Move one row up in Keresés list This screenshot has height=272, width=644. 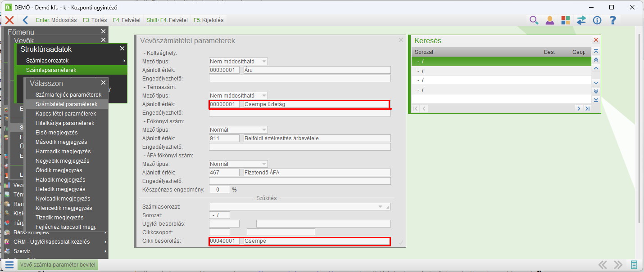(596, 68)
